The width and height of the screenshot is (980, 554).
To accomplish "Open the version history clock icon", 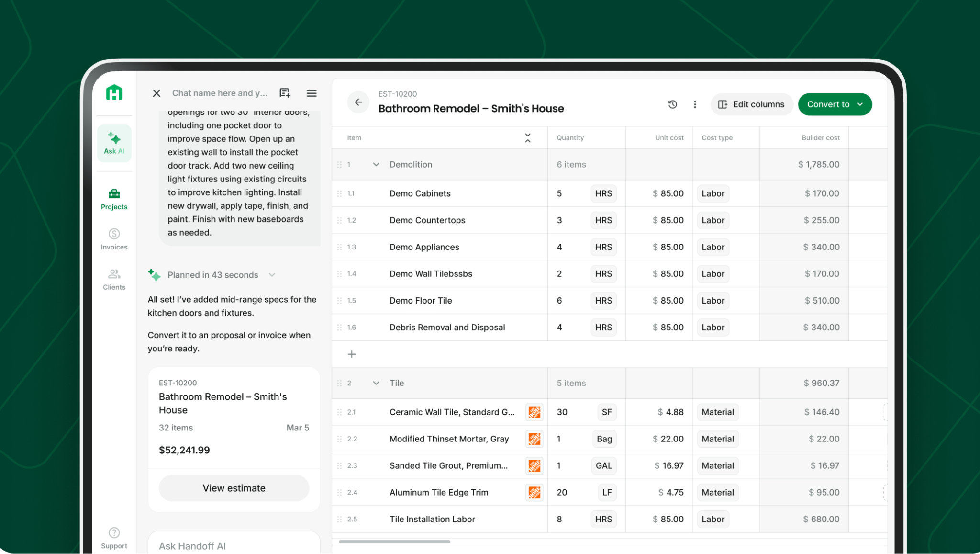I will pyautogui.click(x=672, y=104).
